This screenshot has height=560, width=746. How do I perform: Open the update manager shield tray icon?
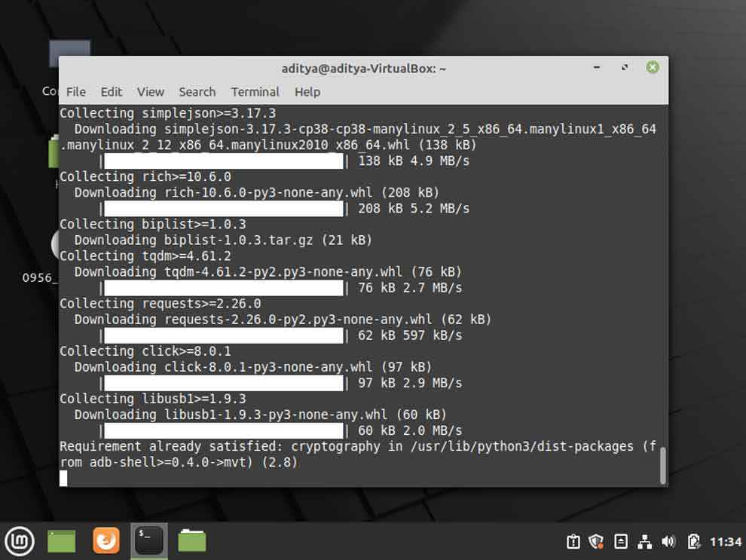pos(596,541)
